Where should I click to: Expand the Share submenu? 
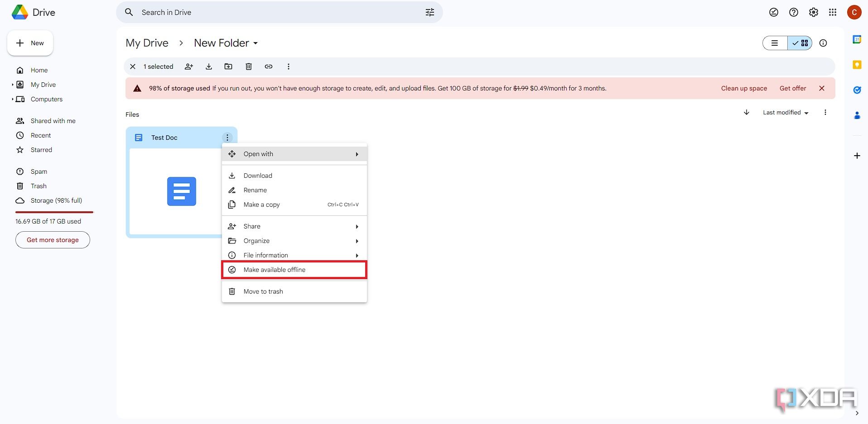pos(294,226)
